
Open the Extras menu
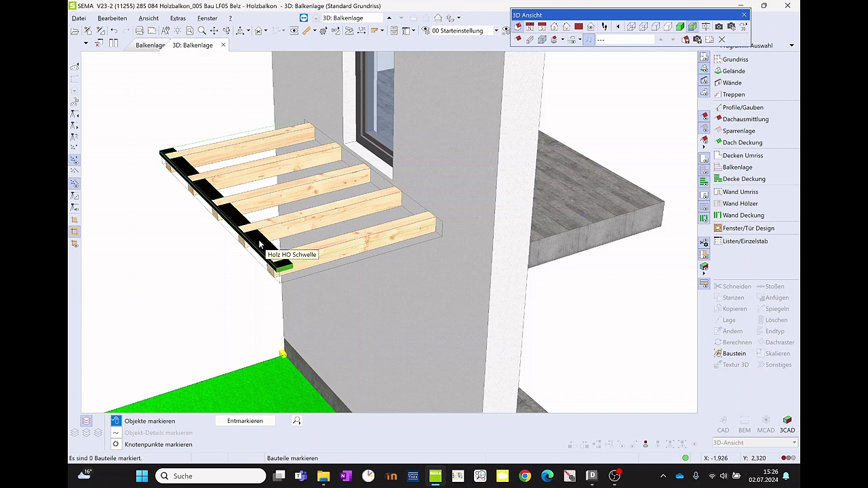point(178,18)
